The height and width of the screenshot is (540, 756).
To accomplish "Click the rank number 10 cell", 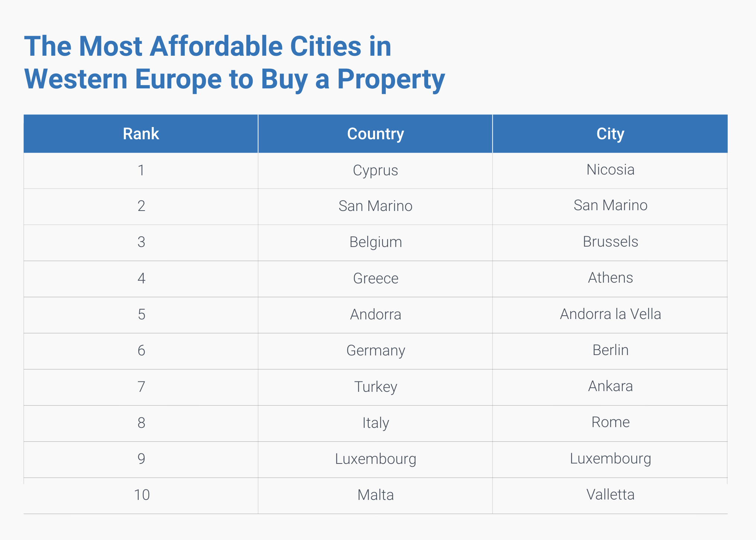I will (x=142, y=495).
